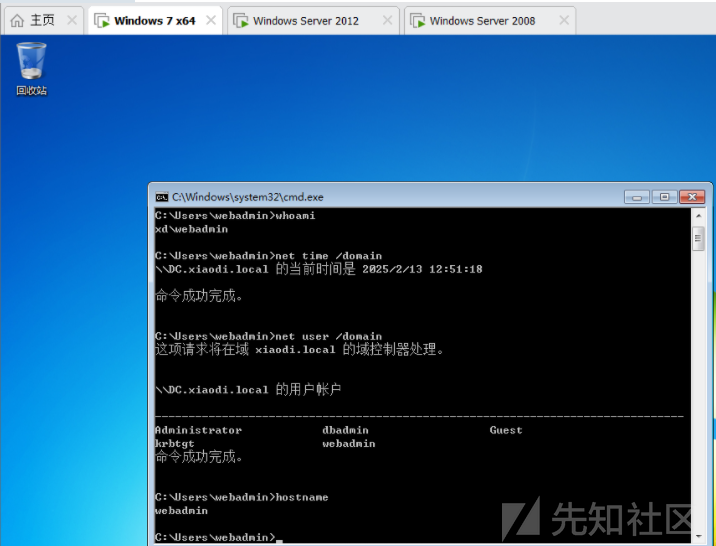Viewport: 716px width, 546px height.
Task: Click the 'hostname' command line
Action: click(242, 497)
